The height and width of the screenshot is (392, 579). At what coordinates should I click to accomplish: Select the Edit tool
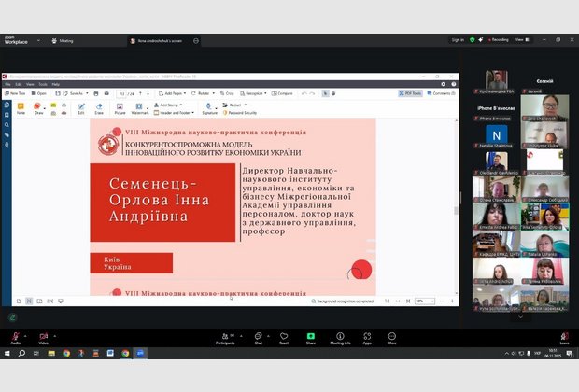pos(81,109)
